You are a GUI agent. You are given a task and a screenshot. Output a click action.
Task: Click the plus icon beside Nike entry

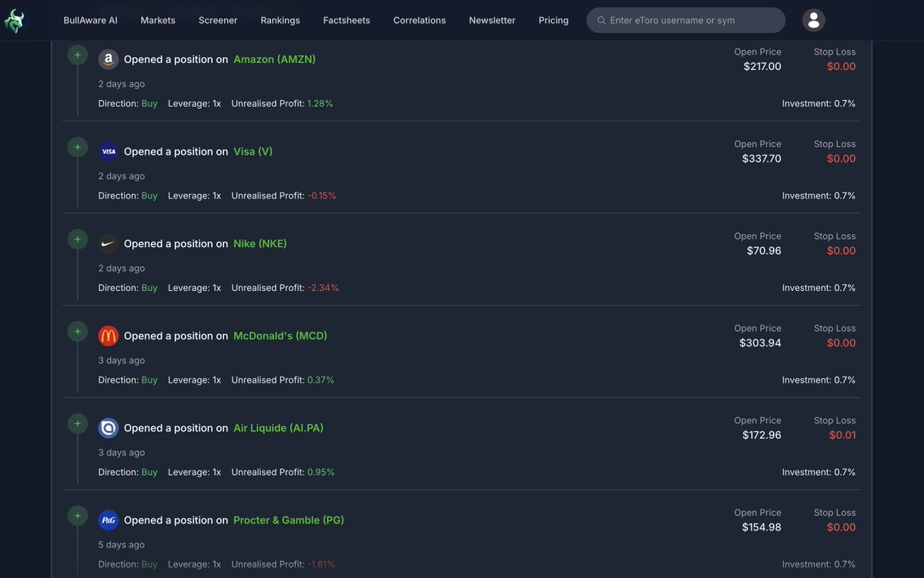pyautogui.click(x=78, y=239)
